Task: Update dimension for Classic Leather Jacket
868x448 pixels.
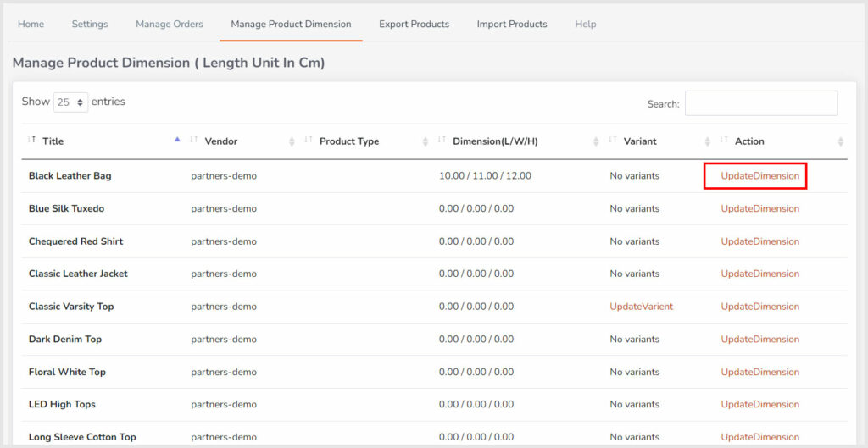Action: pyautogui.click(x=759, y=274)
